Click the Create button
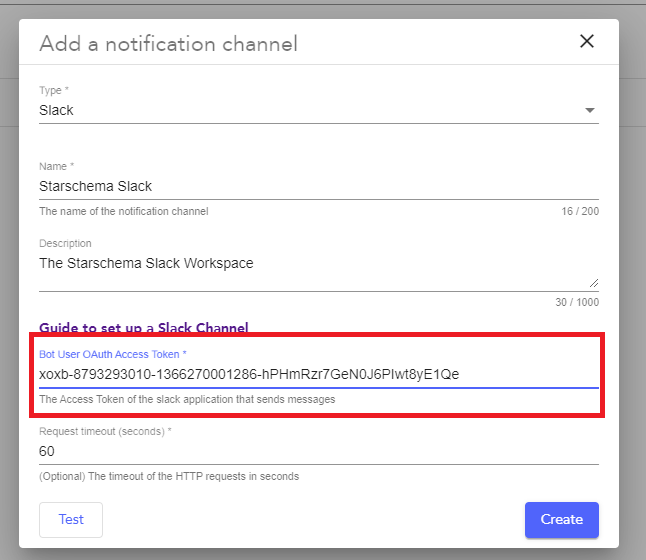Image resolution: width=646 pixels, height=560 pixels. point(562,520)
